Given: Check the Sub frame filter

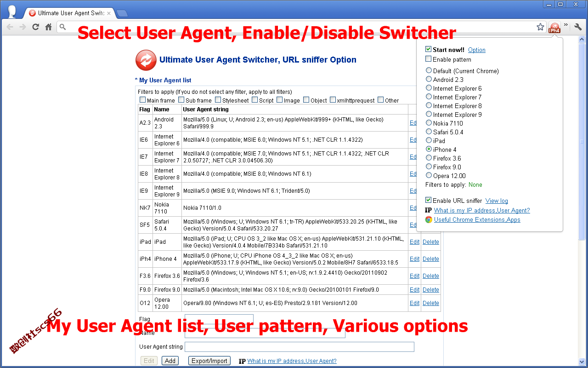Looking at the screenshot, I should pos(181,100).
